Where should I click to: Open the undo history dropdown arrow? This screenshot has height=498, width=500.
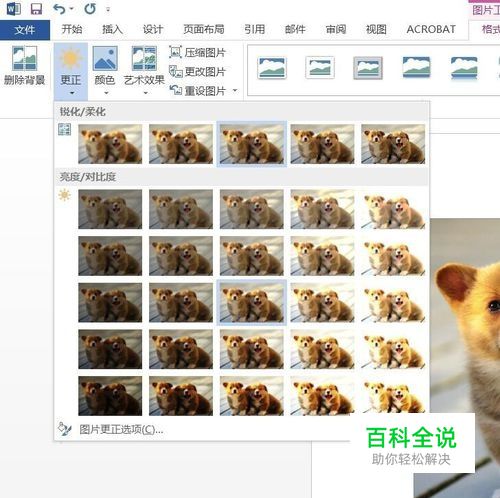[72, 9]
